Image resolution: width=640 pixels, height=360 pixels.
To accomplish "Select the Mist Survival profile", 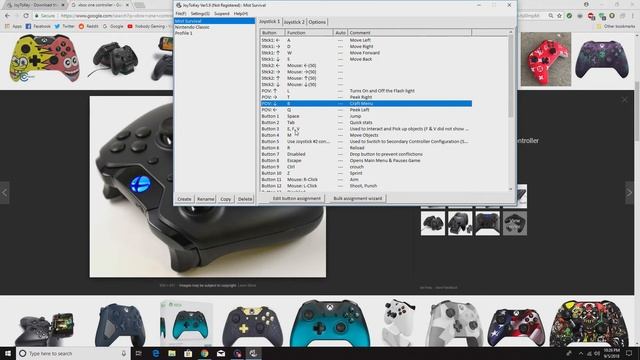I will point(214,21).
